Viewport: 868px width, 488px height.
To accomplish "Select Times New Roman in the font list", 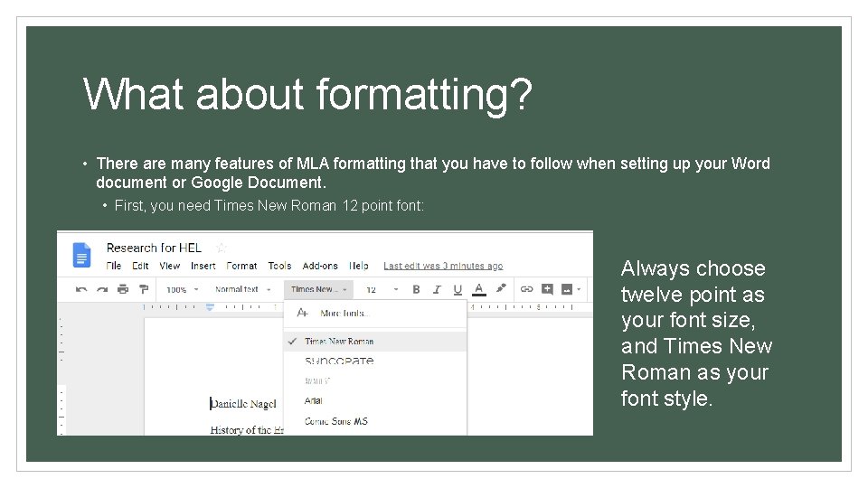I will (375, 342).
